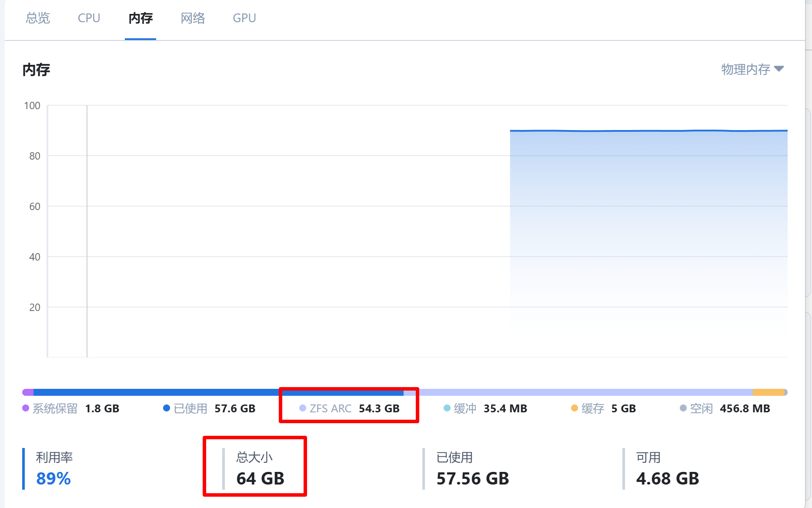Click the 40 y-axis label
Viewport: 812px width, 508px height.
(x=35, y=257)
